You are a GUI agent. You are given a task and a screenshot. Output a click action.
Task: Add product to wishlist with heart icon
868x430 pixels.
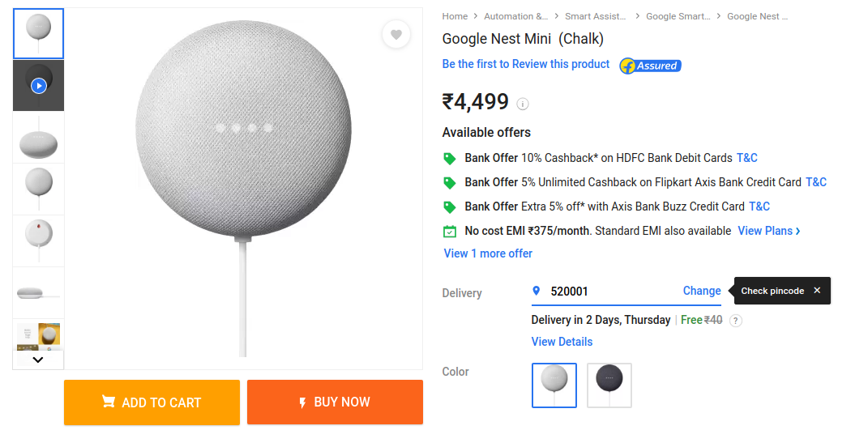396,34
